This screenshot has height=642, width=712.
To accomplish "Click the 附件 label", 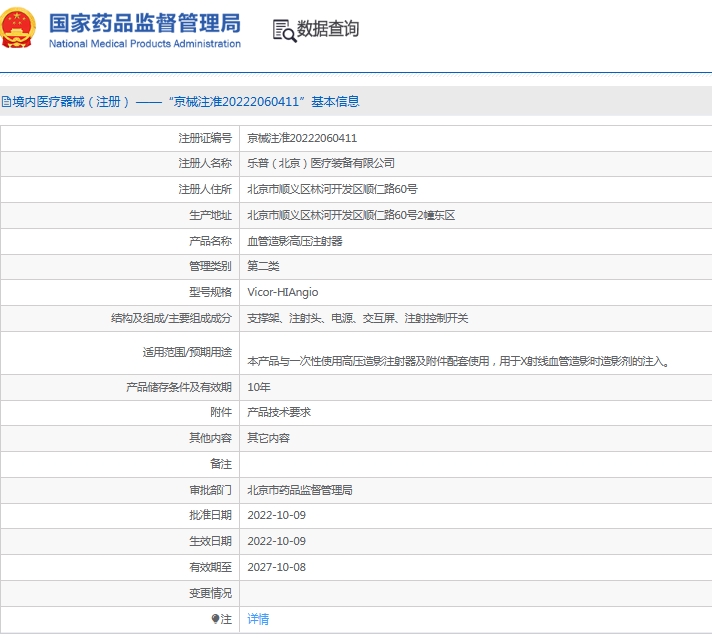I will tap(221, 412).
